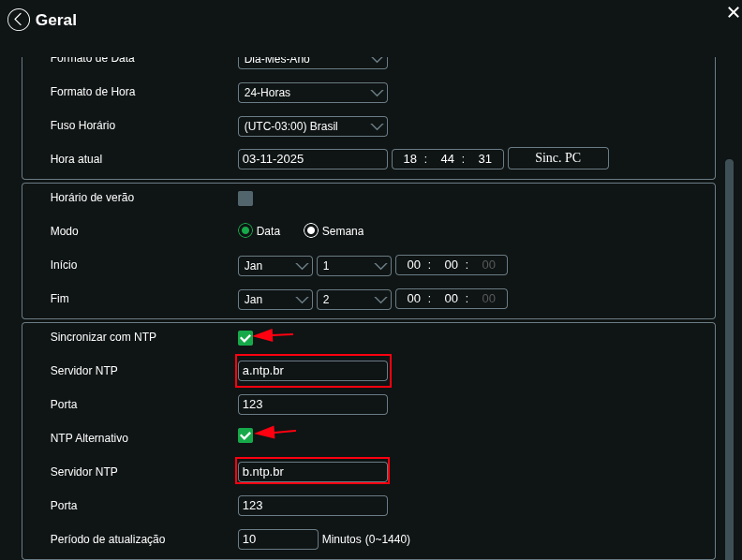Uncheck Sincronizar com NTP

(x=245, y=337)
